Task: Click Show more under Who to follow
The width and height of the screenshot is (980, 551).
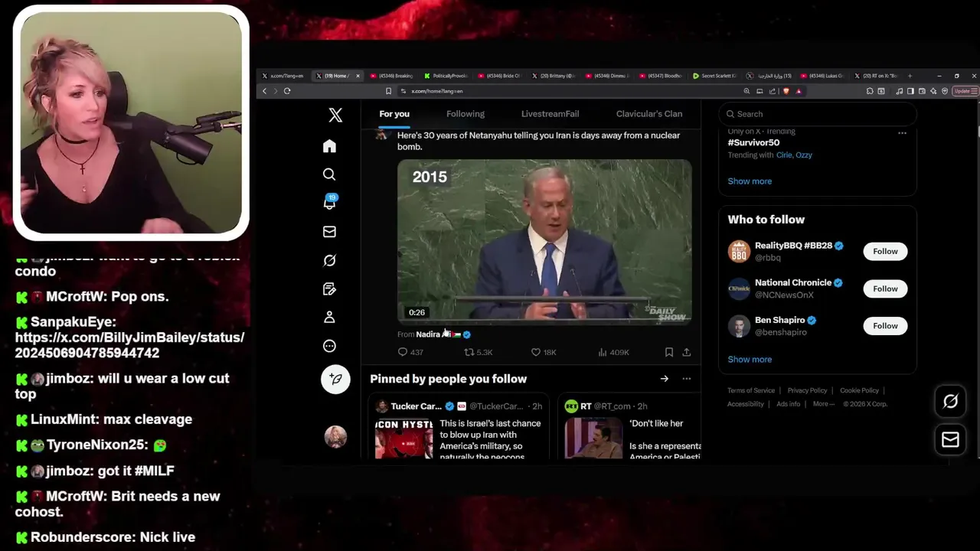Action: (750, 360)
